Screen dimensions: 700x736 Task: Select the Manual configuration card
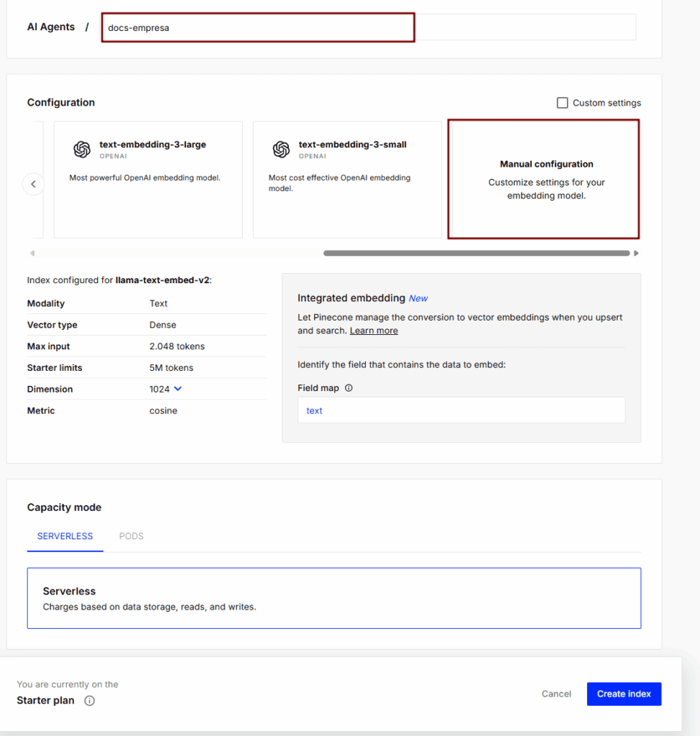click(543, 179)
